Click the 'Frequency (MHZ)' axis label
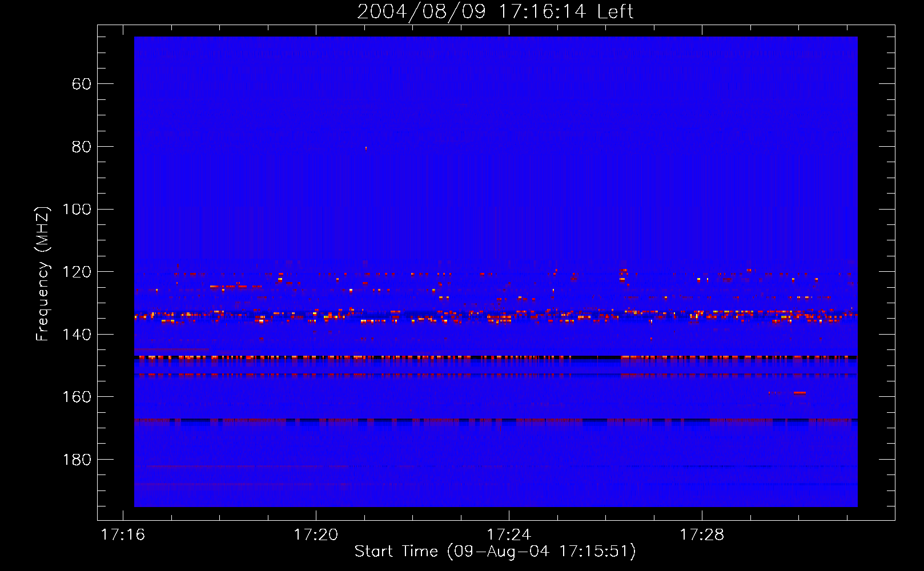The image size is (924, 571). point(43,274)
